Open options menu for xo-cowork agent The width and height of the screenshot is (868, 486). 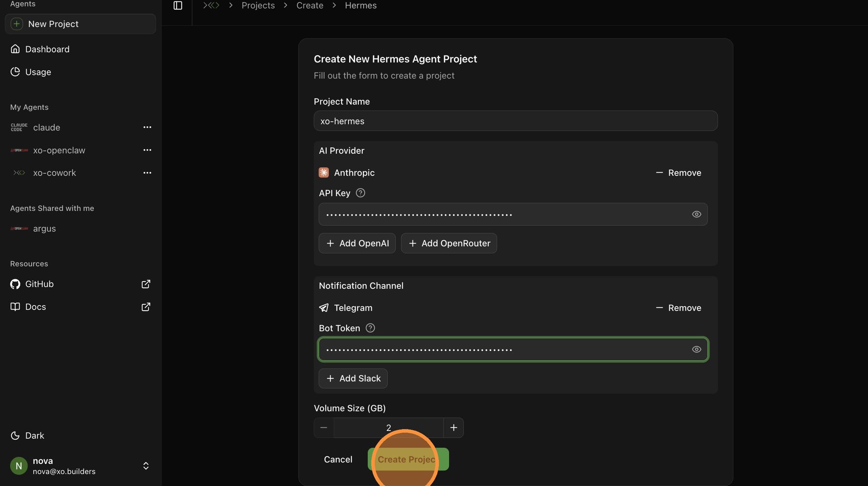click(147, 173)
